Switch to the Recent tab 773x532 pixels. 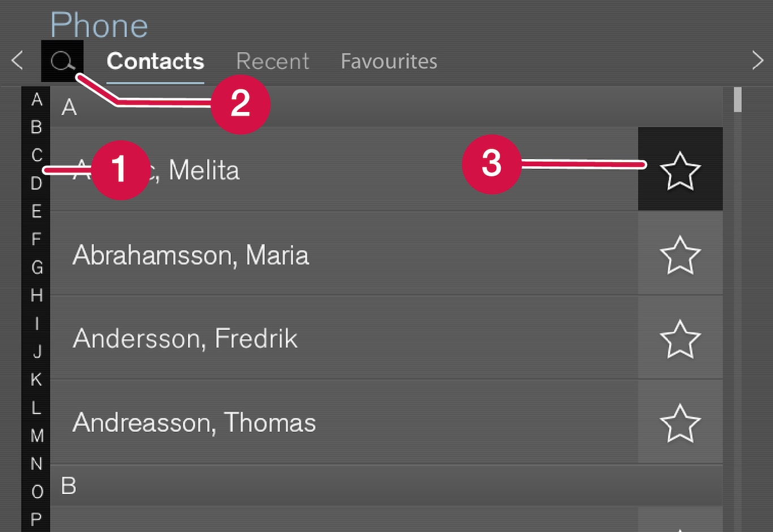coord(272,61)
